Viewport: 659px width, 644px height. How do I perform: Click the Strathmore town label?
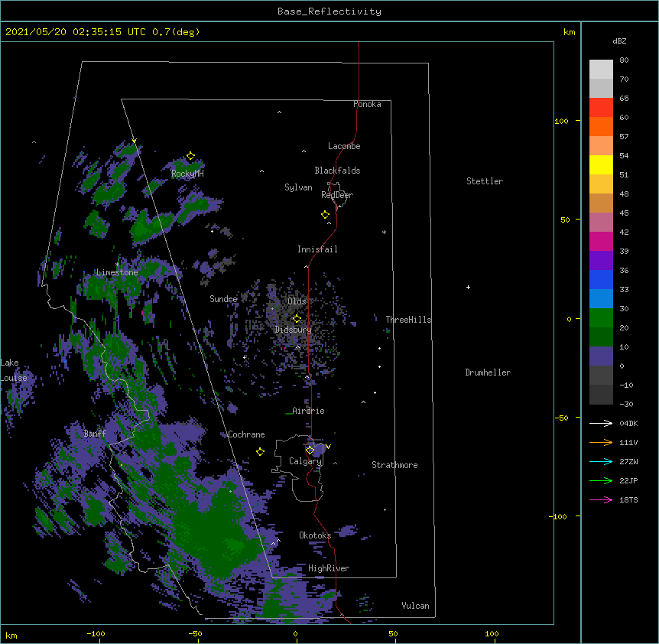click(394, 465)
